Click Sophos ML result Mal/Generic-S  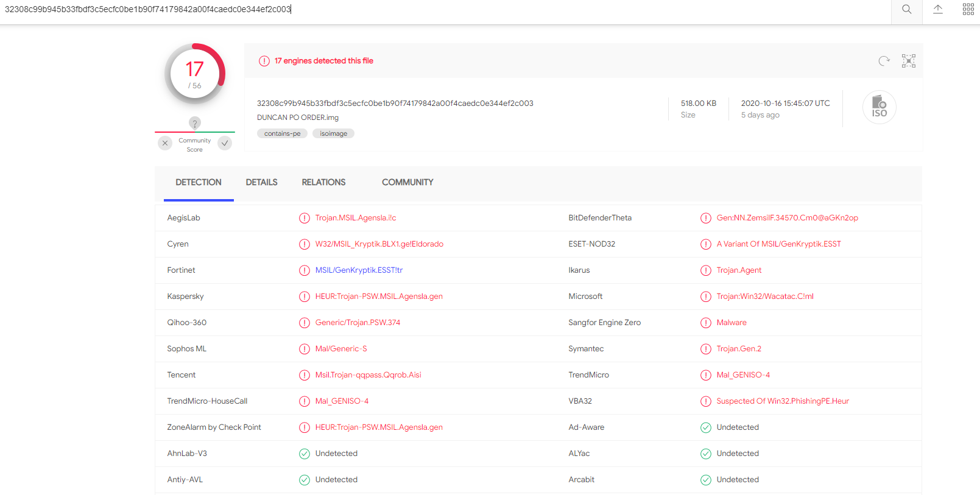[x=341, y=349]
